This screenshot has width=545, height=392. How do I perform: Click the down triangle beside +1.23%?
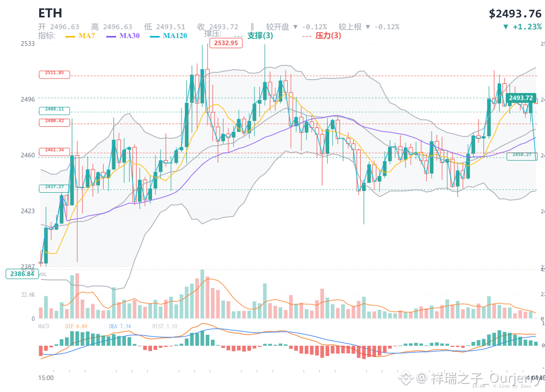pos(506,27)
